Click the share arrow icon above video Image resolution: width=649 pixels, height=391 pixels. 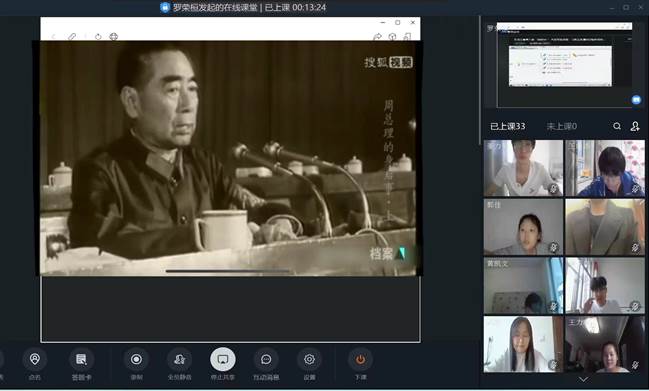[377, 36]
